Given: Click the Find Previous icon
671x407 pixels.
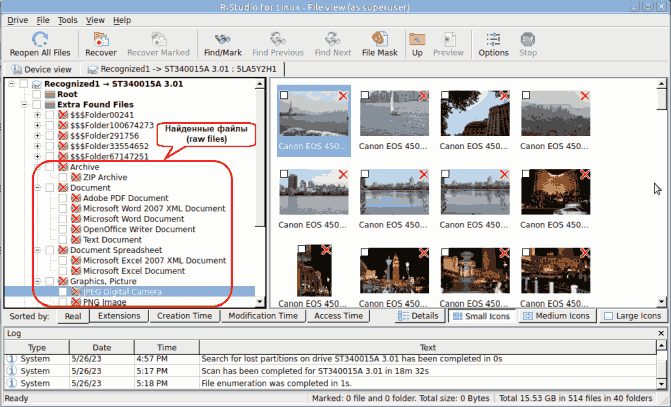Looking at the screenshot, I should coord(278,39).
